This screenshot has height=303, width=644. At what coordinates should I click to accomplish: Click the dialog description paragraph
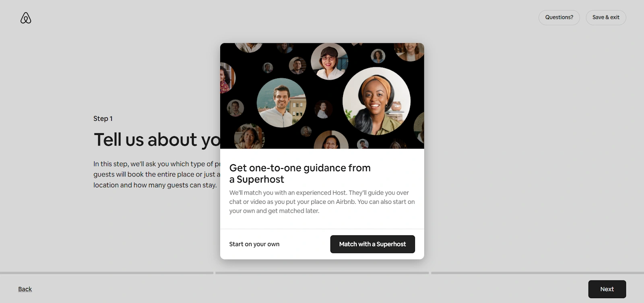[x=322, y=201]
